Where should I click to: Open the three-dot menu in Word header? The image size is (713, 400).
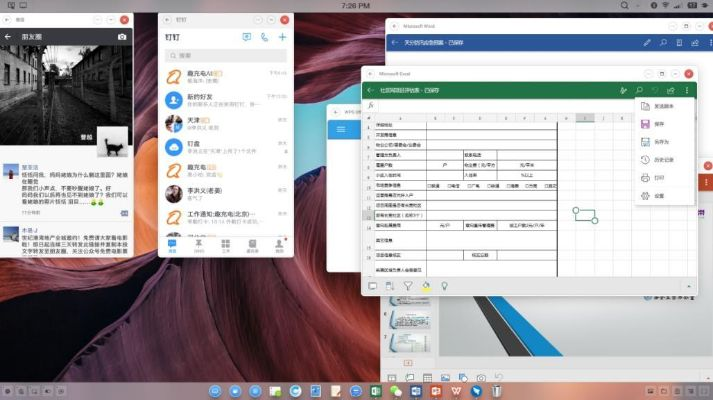click(708, 43)
